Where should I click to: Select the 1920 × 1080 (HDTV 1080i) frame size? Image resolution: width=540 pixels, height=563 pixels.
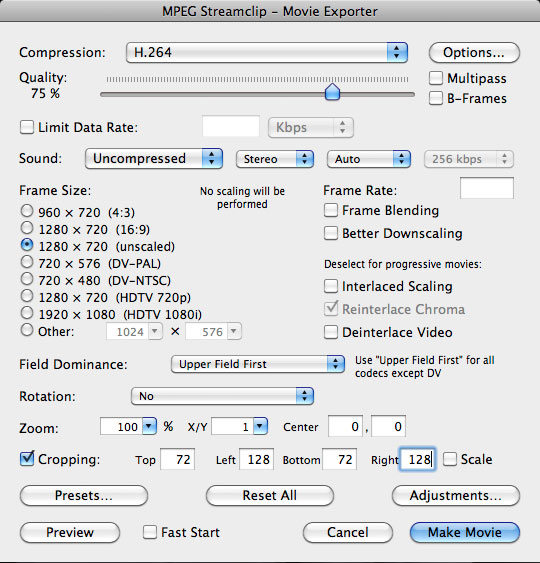point(27,313)
